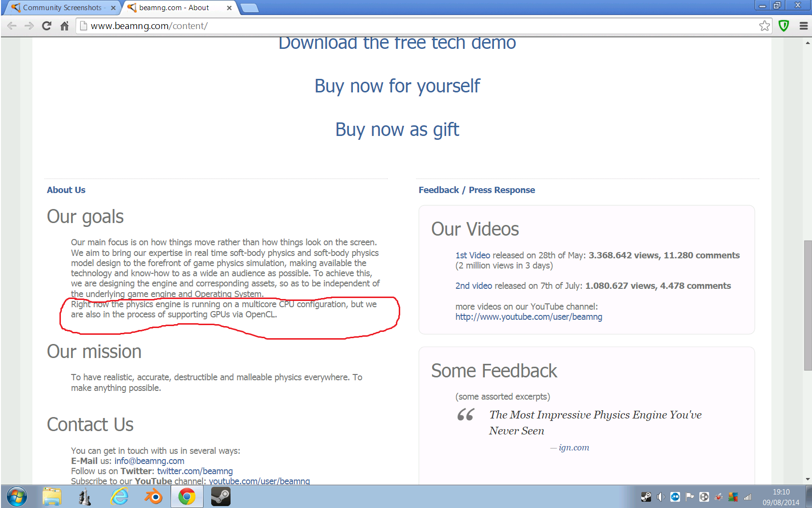Click the Steam system tray icon
The height and width of the screenshot is (508, 812).
(x=646, y=497)
